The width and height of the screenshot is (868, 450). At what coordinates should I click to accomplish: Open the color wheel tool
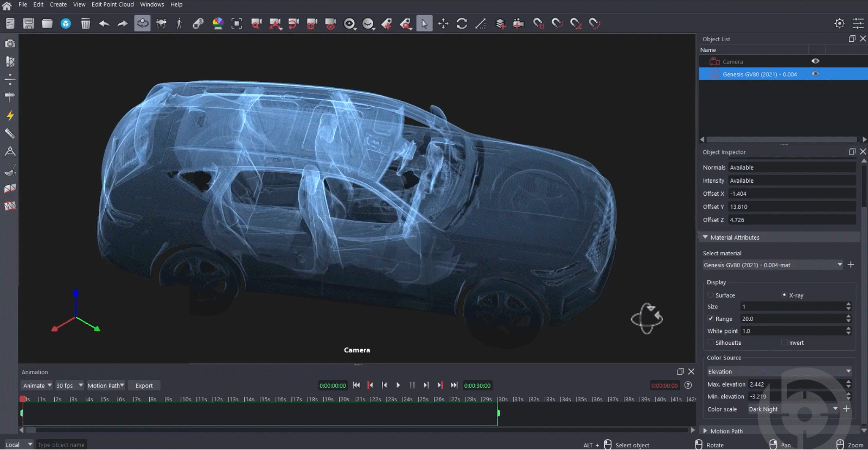pyautogui.click(x=218, y=23)
